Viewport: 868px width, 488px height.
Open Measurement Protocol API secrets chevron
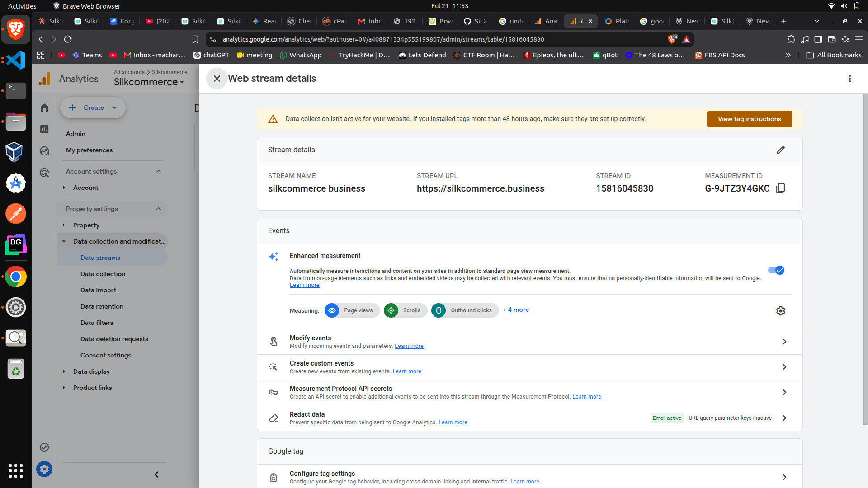(x=784, y=392)
